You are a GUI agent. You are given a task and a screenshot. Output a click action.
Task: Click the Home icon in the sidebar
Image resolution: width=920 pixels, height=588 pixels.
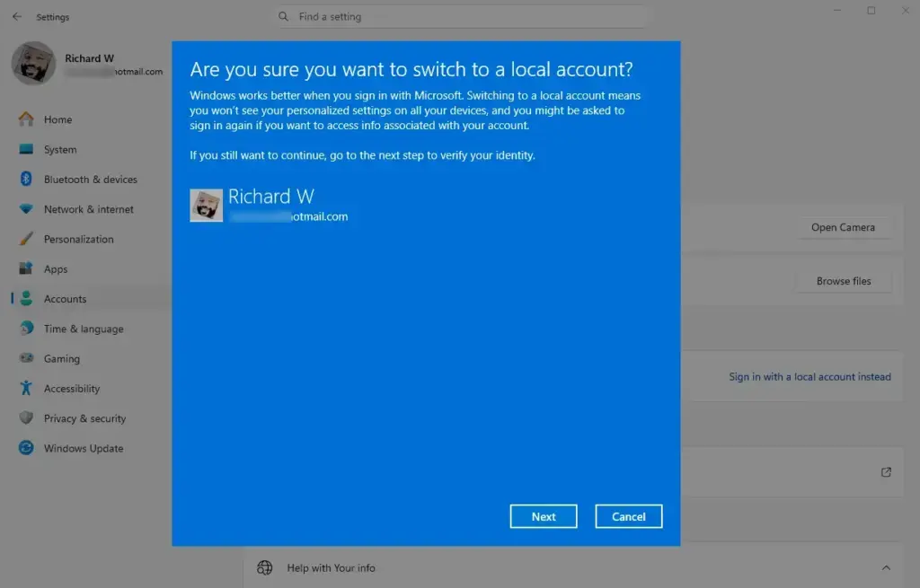point(26,119)
